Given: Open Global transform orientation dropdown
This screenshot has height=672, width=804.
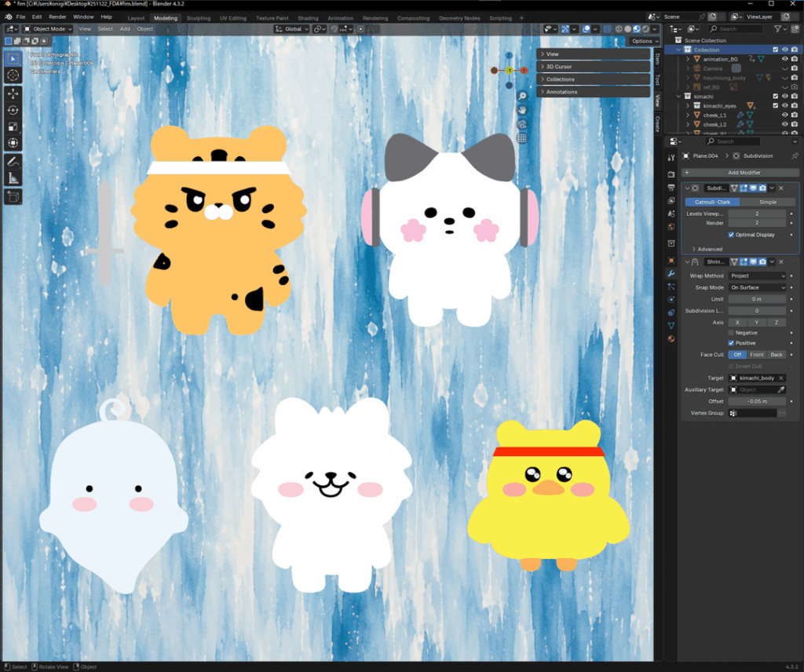Looking at the screenshot, I should pos(292,29).
